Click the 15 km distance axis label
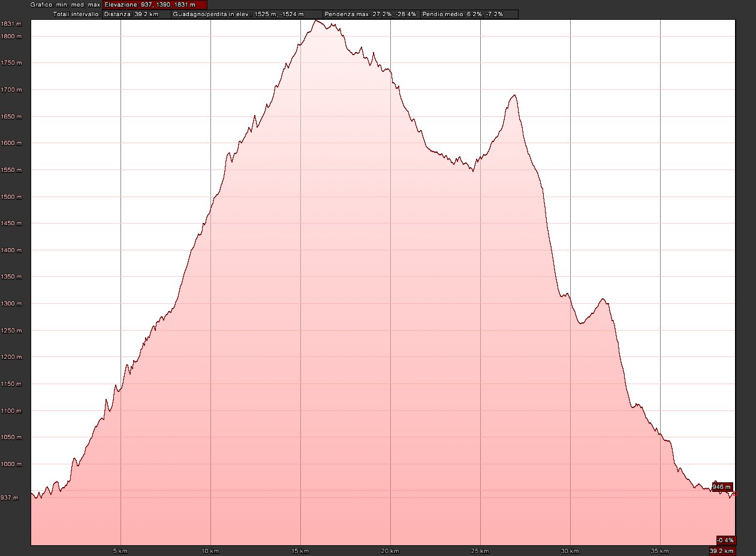 pos(300,551)
